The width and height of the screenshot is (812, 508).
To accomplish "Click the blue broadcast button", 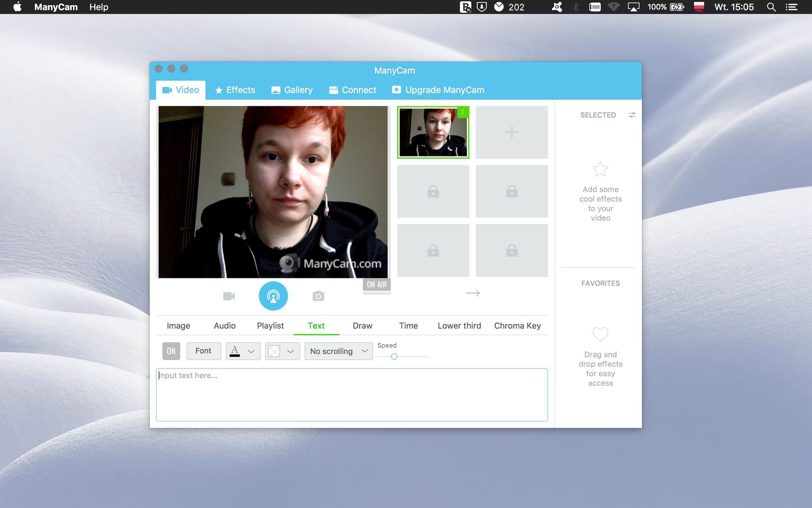I will tap(273, 296).
